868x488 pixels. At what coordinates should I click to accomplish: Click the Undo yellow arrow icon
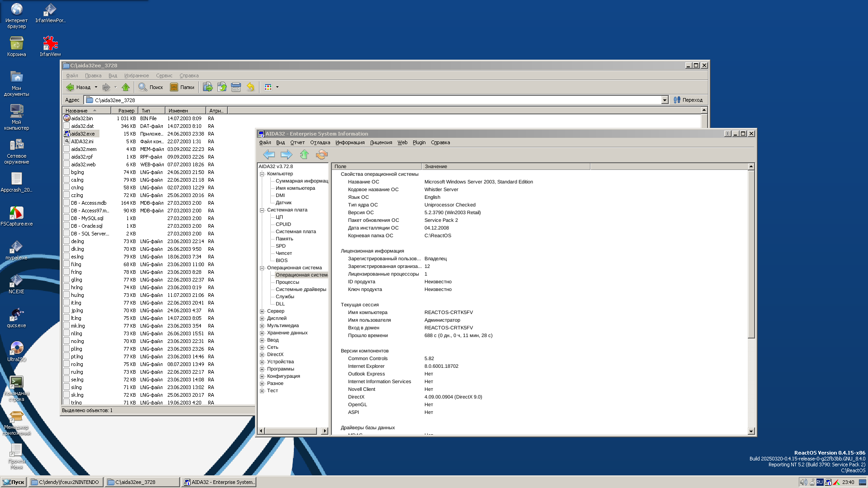[250, 87]
